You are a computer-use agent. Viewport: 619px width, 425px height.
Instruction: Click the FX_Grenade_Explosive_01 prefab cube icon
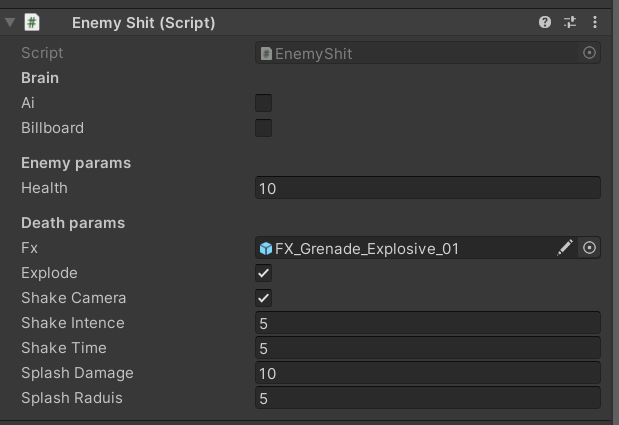(x=266, y=249)
